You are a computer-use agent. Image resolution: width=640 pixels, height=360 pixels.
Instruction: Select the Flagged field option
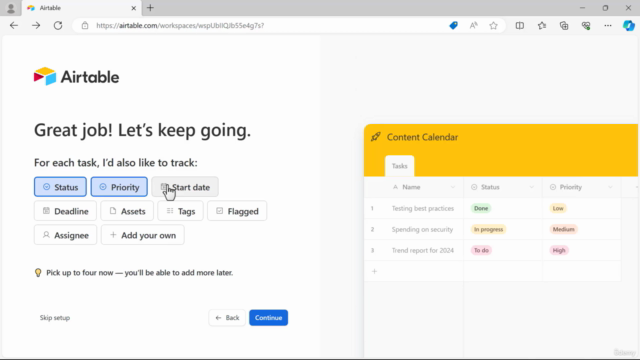point(237,211)
